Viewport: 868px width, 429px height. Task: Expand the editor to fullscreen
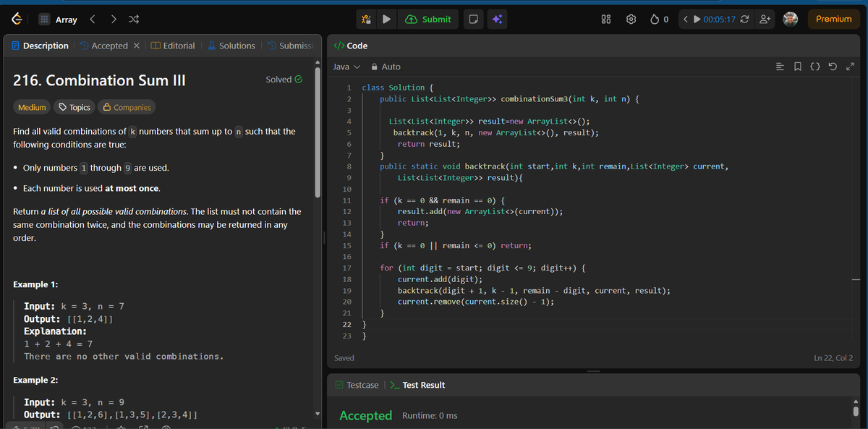click(850, 67)
